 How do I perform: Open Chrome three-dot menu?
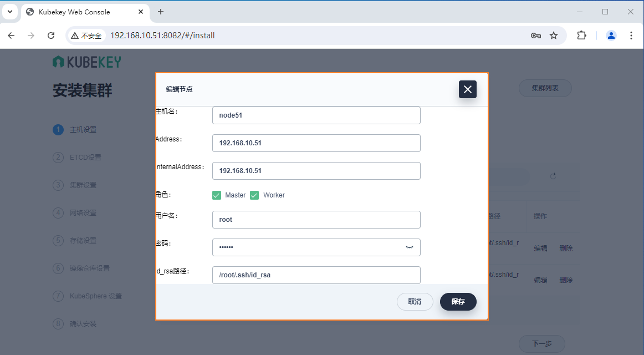tap(631, 35)
